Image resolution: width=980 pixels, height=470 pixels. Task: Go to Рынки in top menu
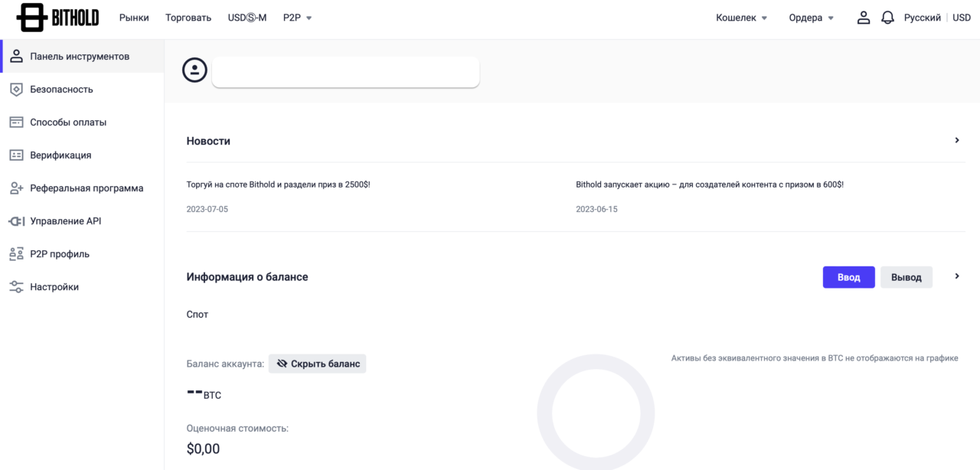134,18
